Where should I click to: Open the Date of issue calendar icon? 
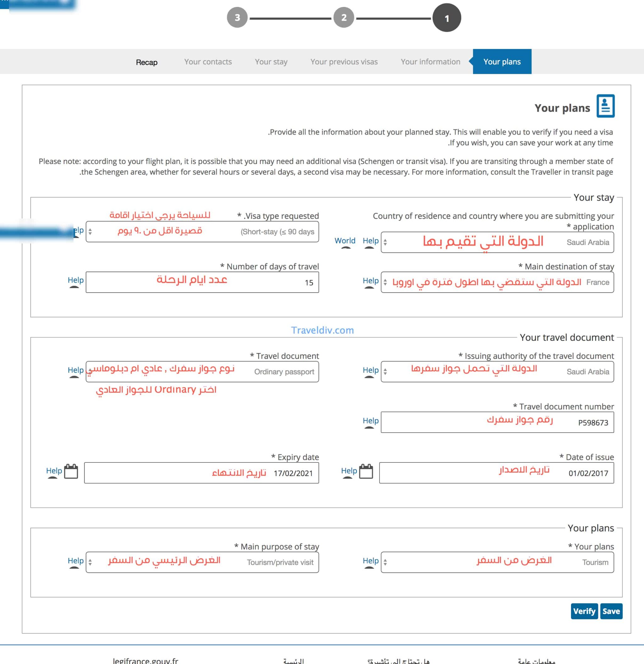click(x=366, y=471)
